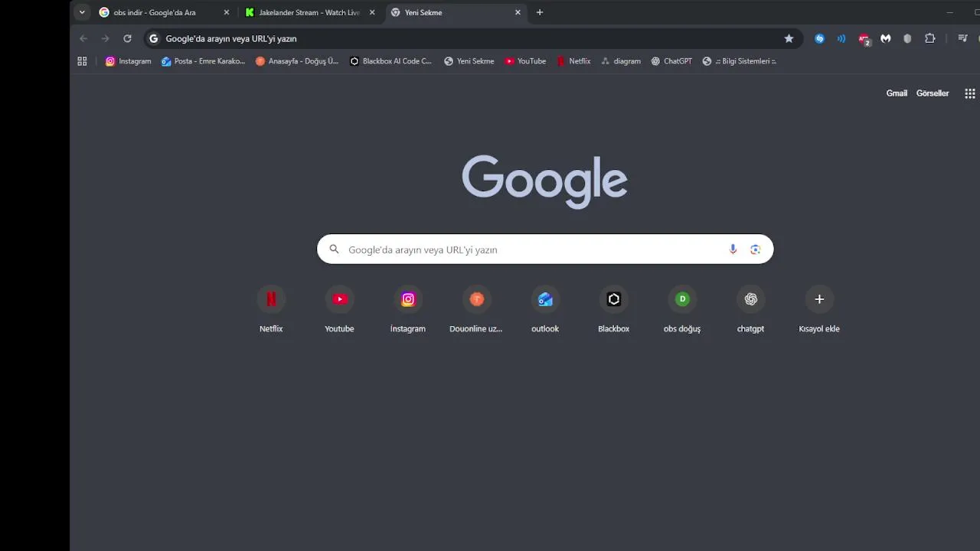Click the gray shield extension icon

click(907, 38)
